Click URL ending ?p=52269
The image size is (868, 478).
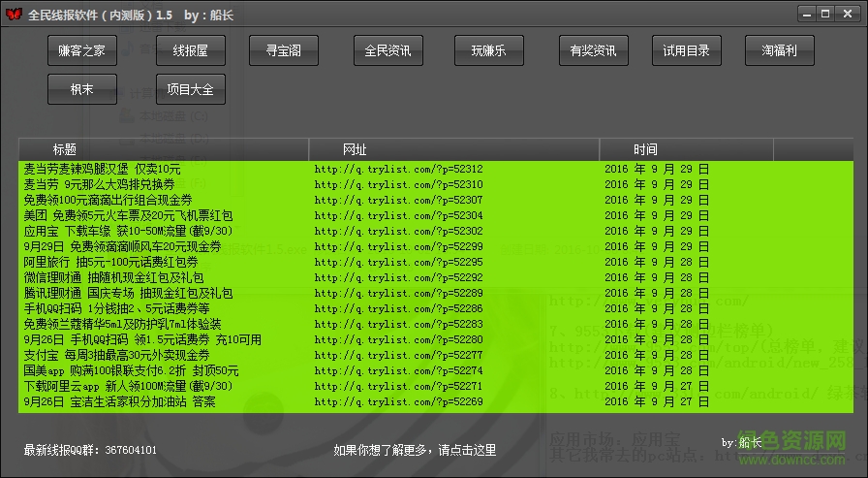(398, 401)
